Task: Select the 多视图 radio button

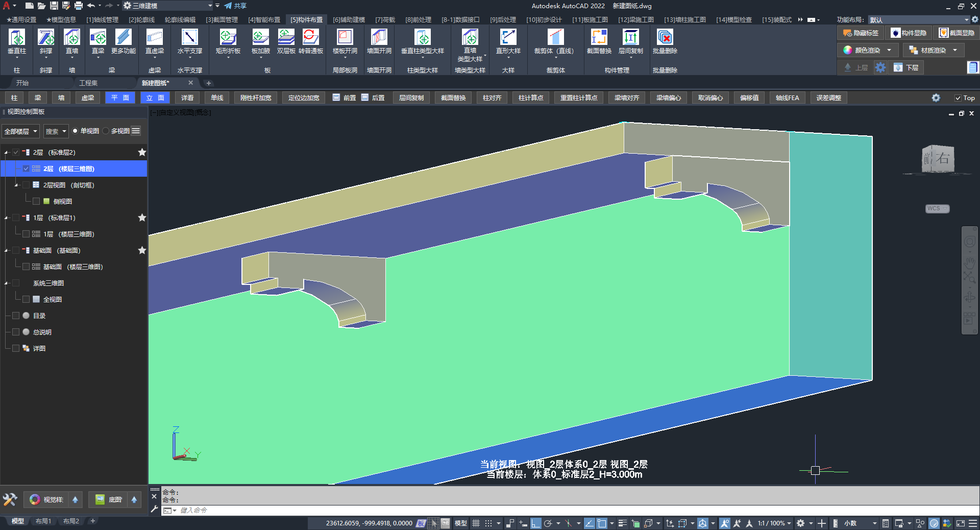Action: click(x=106, y=131)
